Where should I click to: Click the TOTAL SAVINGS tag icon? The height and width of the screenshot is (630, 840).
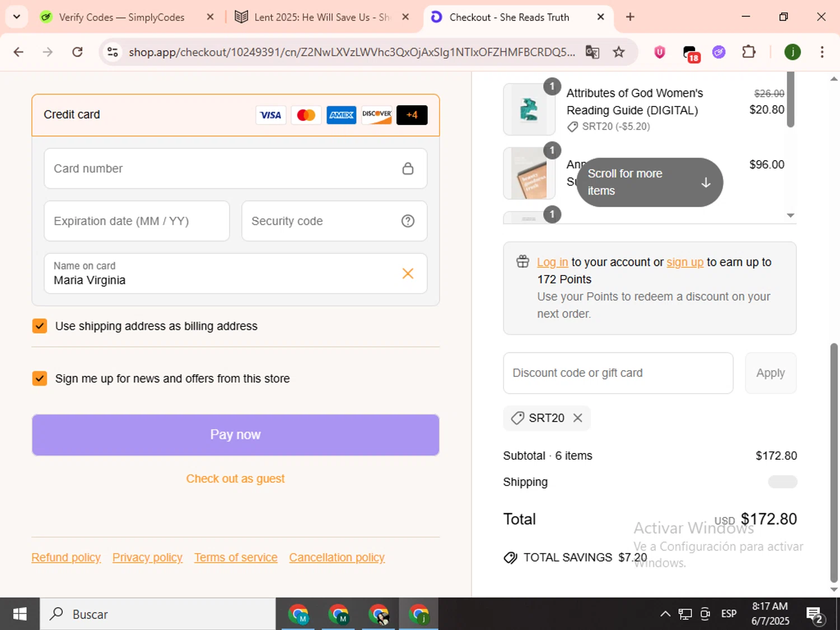click(510, 558)
